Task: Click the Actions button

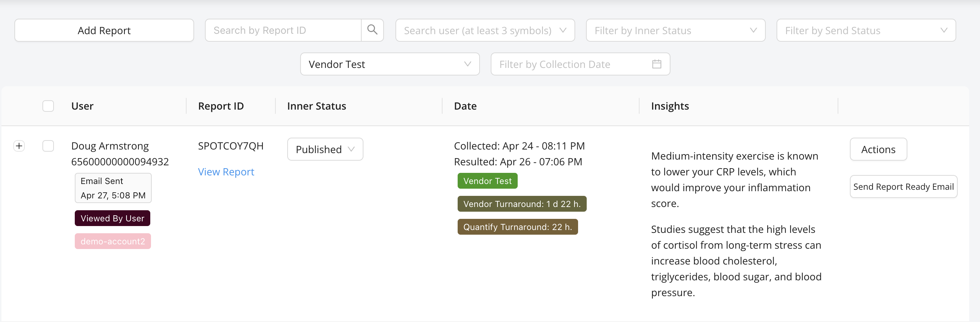Action: point(878,149)
